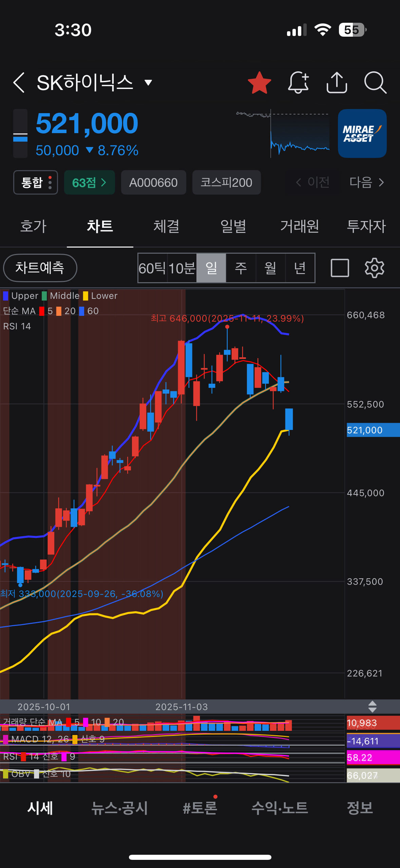Viewport: 400px width, 868px height.
Task: Tap the orange MA 20 legend swatch
Action: (59, 311)
